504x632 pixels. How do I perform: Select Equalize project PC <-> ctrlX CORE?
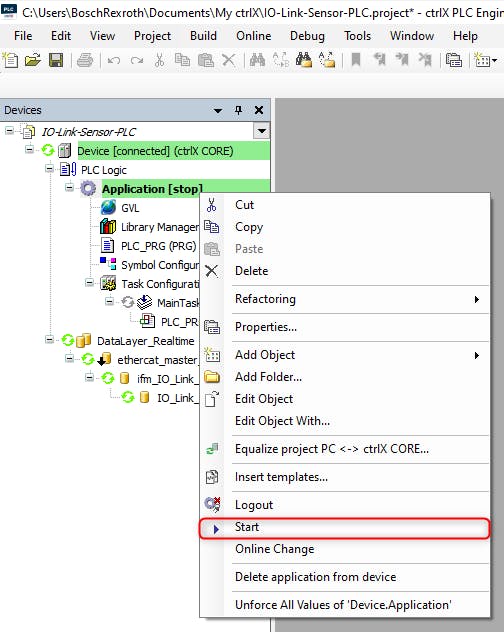pyautogui.click(x=345, y=449)
